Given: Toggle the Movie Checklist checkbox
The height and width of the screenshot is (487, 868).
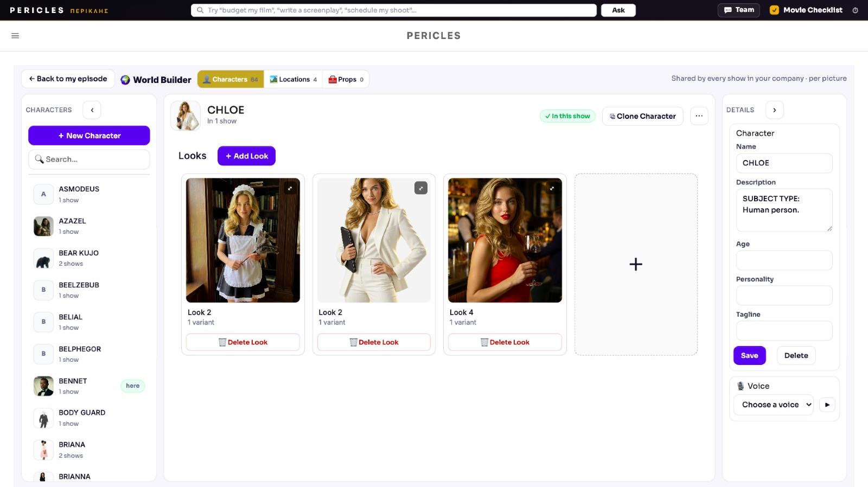Looking at the screenshot, I should click(774, 10).
